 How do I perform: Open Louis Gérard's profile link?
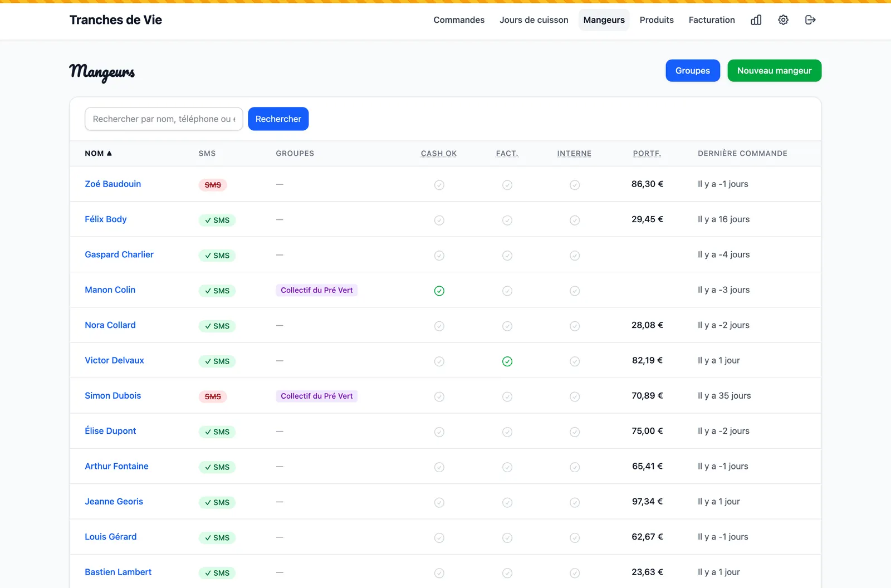pyautogui.click(x=111, y=537)
